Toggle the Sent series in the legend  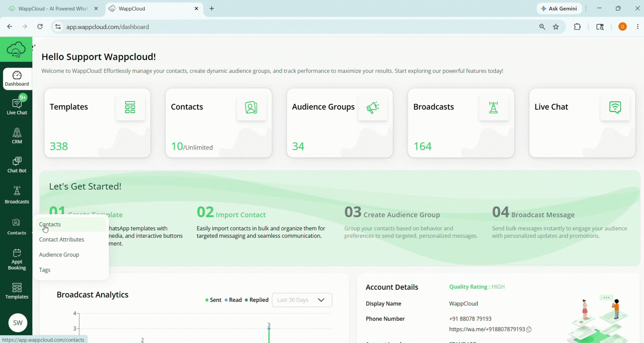213,300
